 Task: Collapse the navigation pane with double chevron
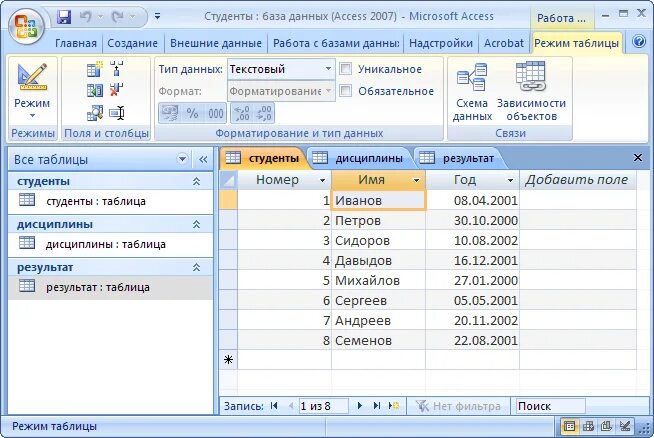(x=203, y=159)
